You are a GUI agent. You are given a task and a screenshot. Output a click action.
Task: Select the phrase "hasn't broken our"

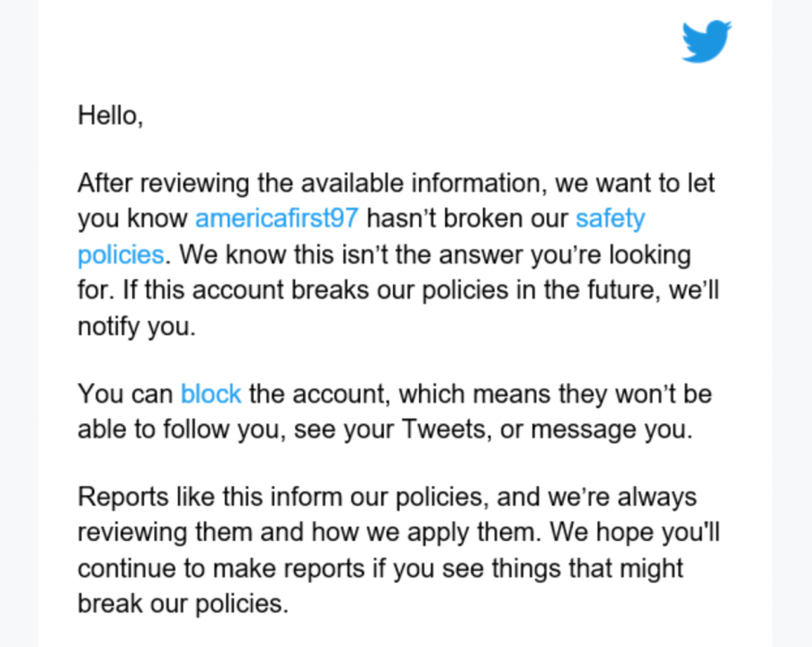pyautogui.click(x=468, y=218)
